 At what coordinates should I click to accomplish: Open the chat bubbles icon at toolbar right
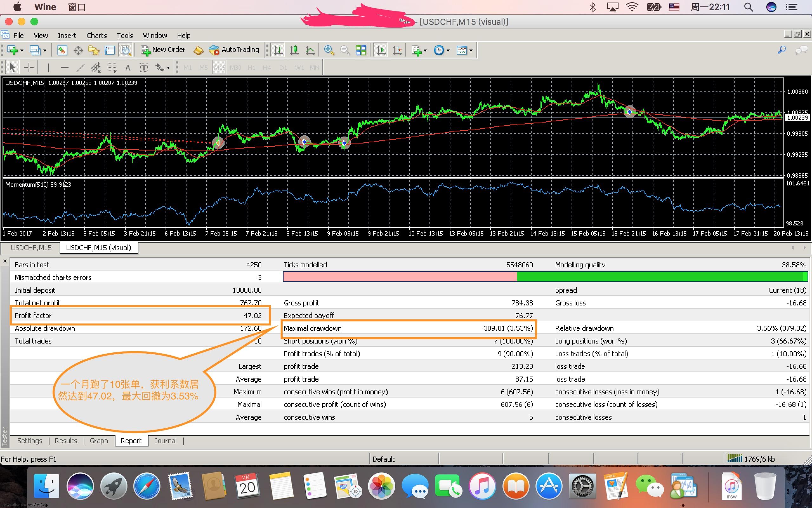pyautogui.click(x=801, y=50)
